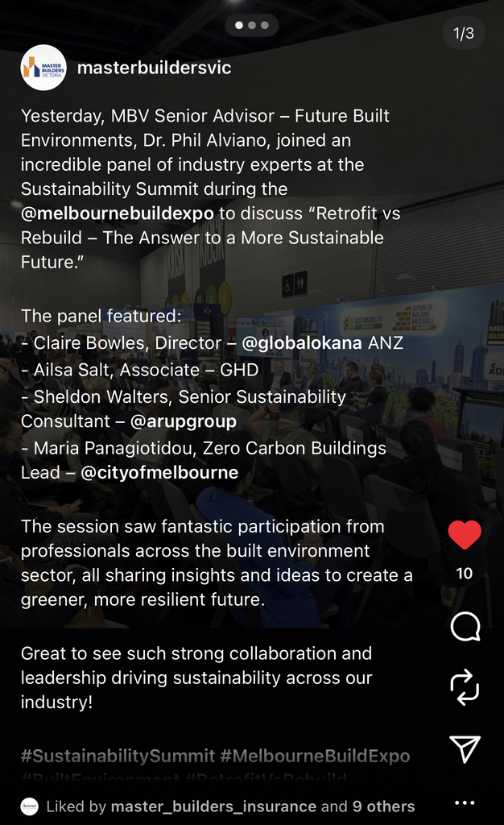Open the @globalokana mention
The height and width of the screenshot is (825, 504).
click(x=302, y=342)
